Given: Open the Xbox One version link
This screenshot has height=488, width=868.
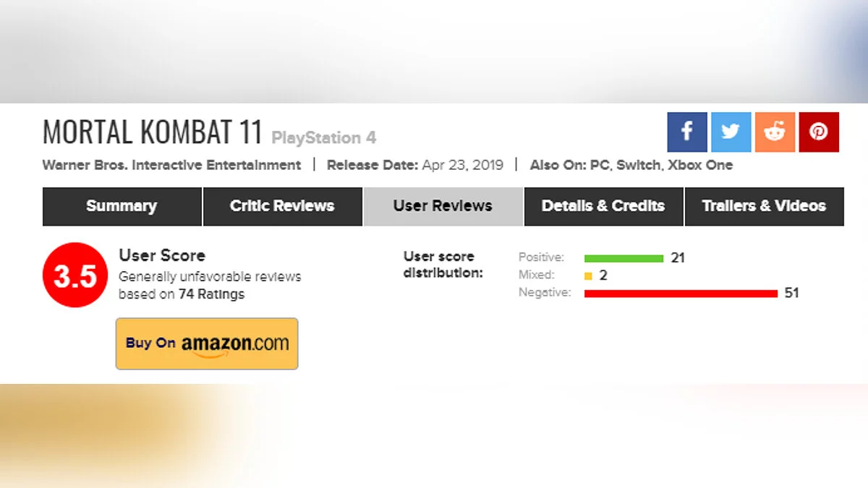Looking at the screenshot, I should pyautogui.click(x=699, y=165).
